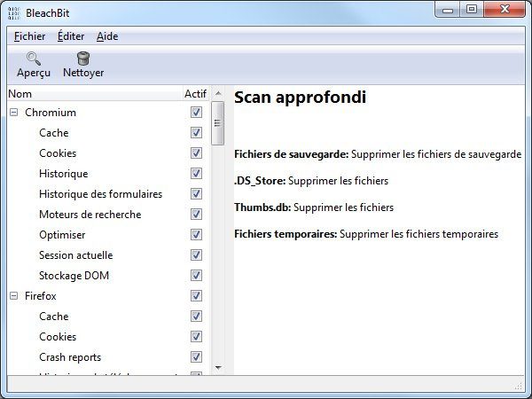Click the BleachBit title bar app icon
Viewport: 532px width, 399px height.
pos(13,13)
